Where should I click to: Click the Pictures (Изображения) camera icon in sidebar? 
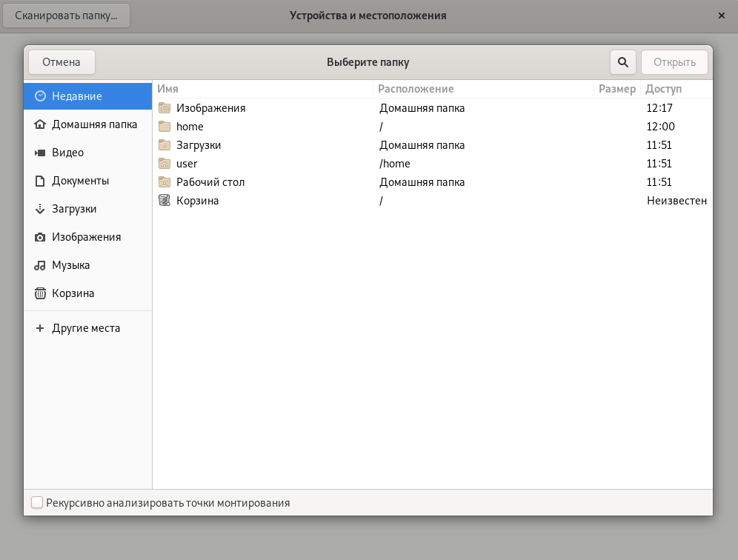point(40,237)
